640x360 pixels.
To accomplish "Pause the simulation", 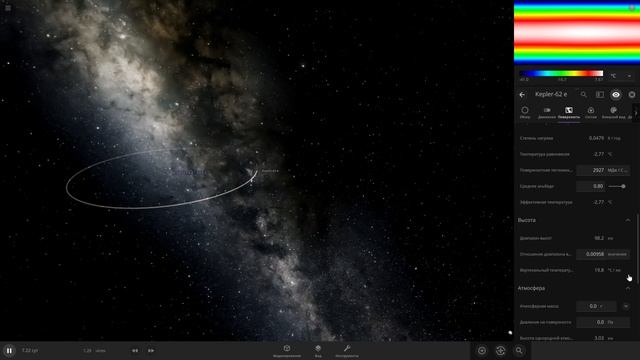I will click(9, 351).
